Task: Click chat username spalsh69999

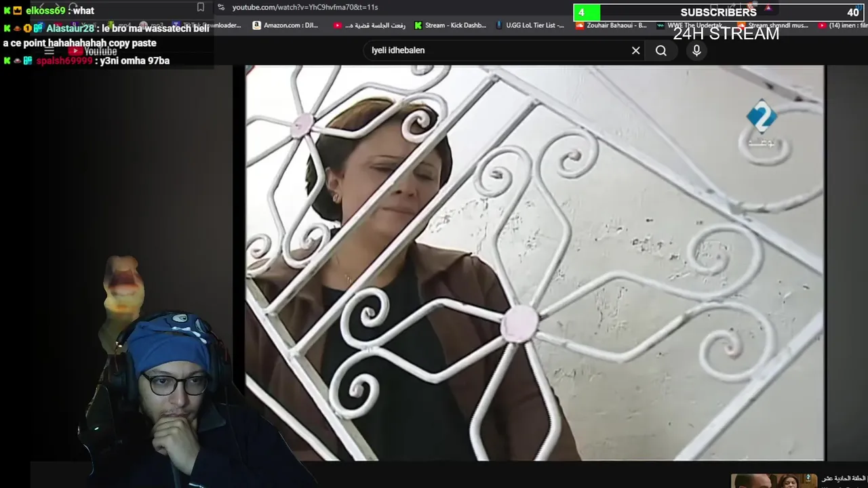Action: tap(64, 60)
